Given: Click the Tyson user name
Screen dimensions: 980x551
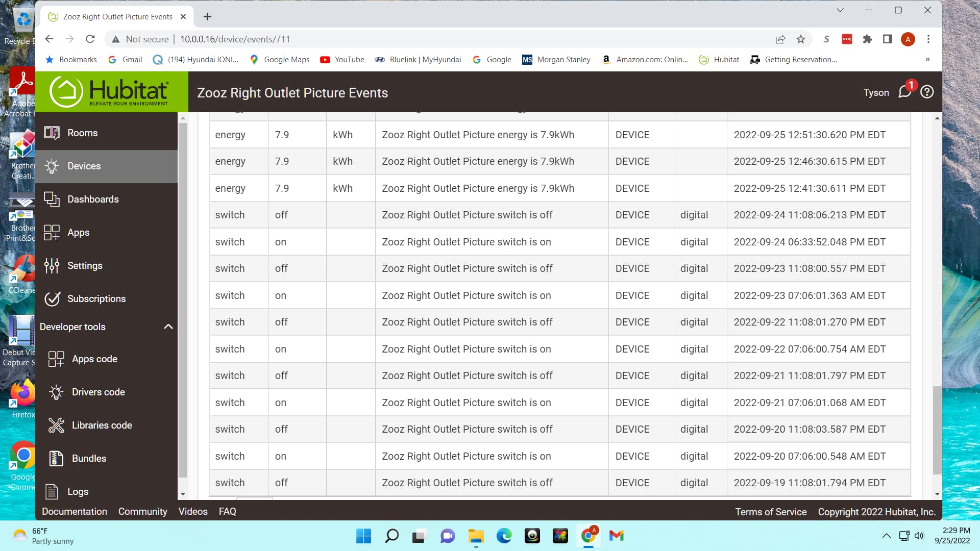Looking at the screenshot, I should click(876, 92).
